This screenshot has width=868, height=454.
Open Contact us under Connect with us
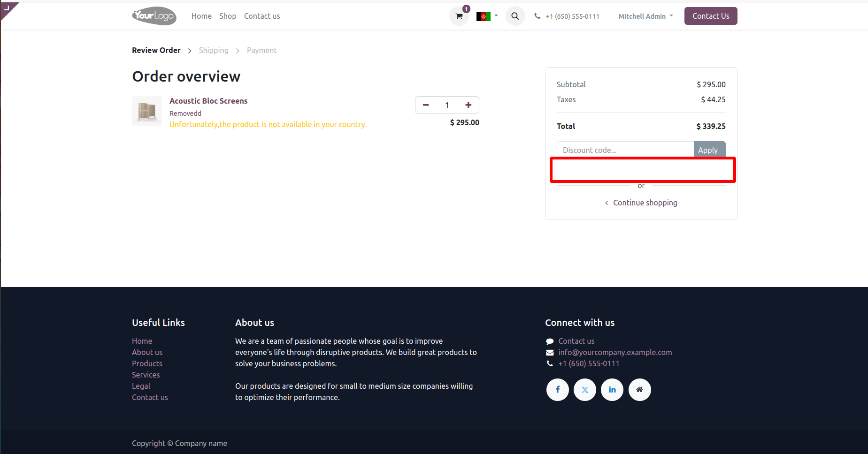[576, 341]
